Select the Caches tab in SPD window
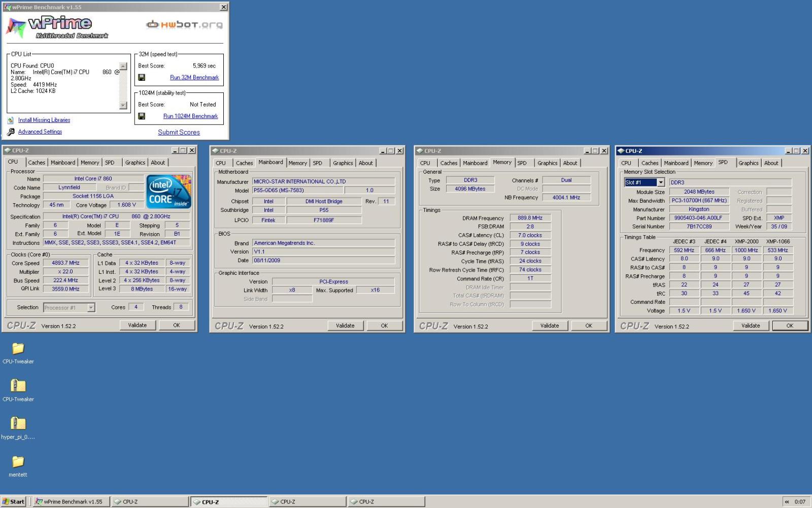 [x=650, y=163]
